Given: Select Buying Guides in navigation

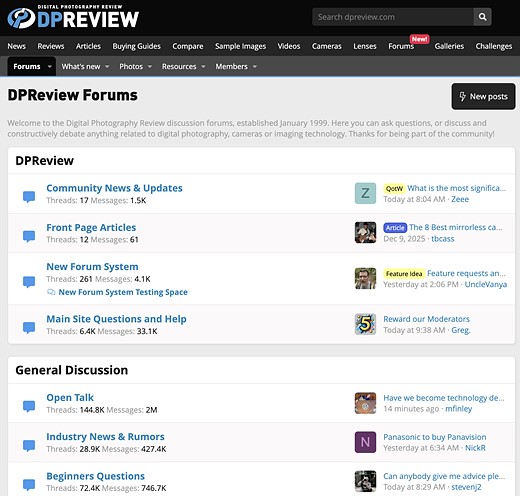Looking at the screenshot, I should (136, 46).
